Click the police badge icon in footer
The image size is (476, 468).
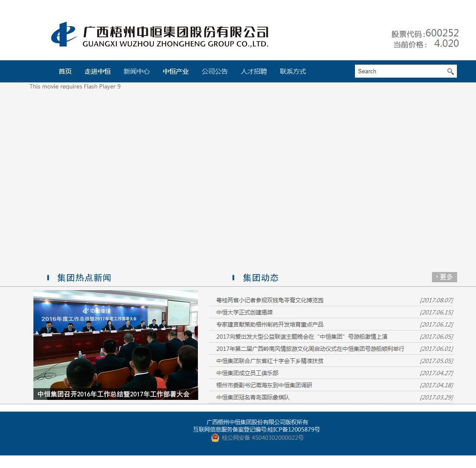[215, 438]
